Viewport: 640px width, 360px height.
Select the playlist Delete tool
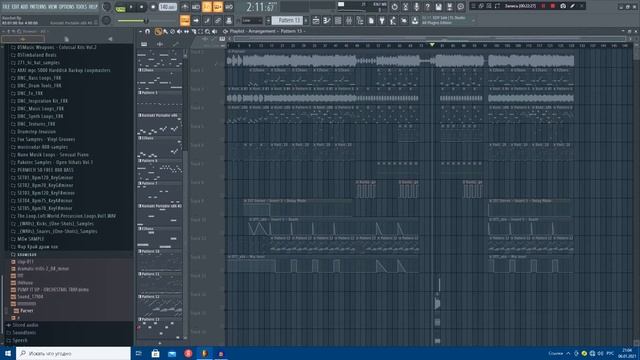pyautogui.click(x=172, y=31)
